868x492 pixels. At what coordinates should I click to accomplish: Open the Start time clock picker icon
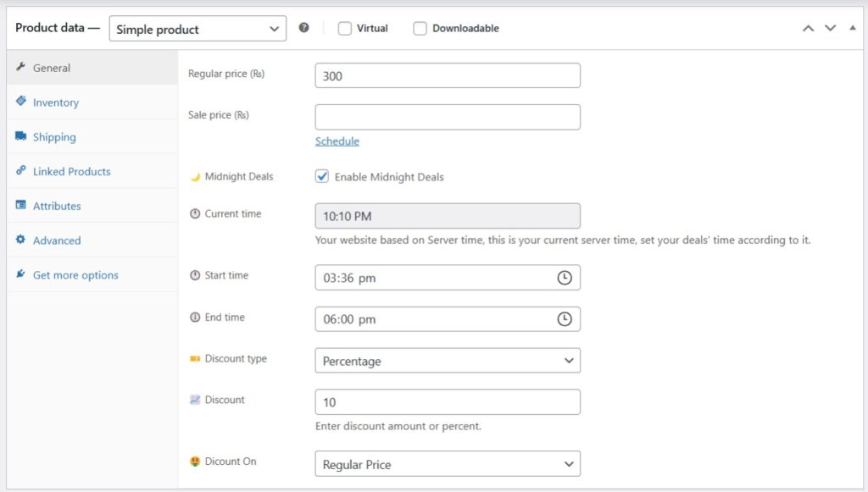pyautogui.click(x=564, y=278)
